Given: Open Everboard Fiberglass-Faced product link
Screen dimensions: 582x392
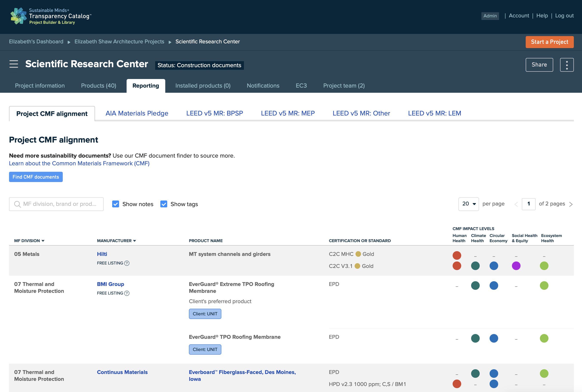Looking at the screenshot, I should 242,375.
